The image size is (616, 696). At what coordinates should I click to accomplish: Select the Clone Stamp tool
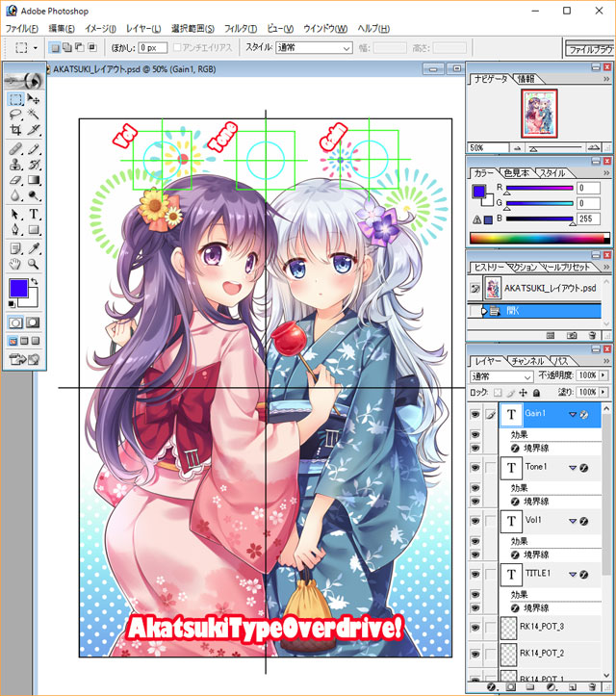15,165
